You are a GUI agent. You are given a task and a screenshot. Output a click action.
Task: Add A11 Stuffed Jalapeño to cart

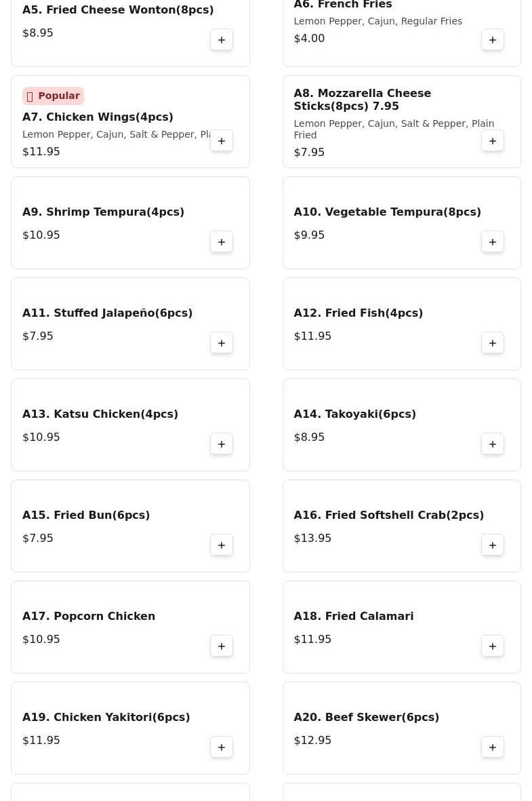pos(222,343)
